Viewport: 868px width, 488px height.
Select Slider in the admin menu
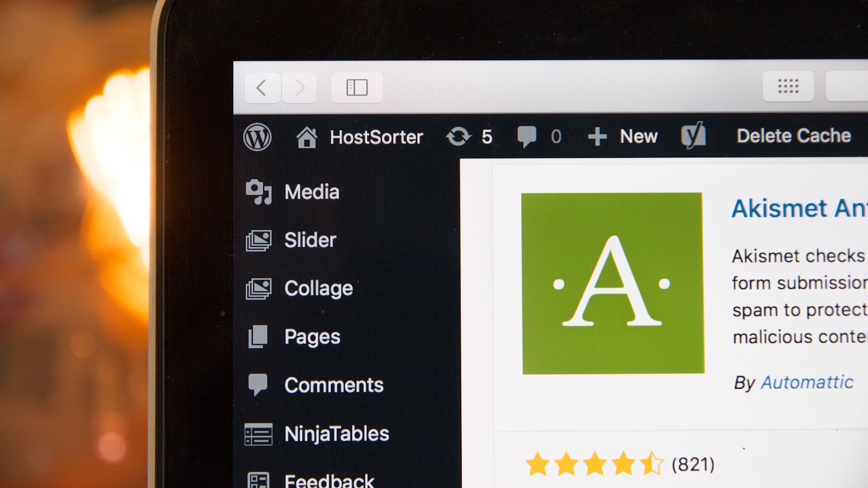click(x=310, y=240)
